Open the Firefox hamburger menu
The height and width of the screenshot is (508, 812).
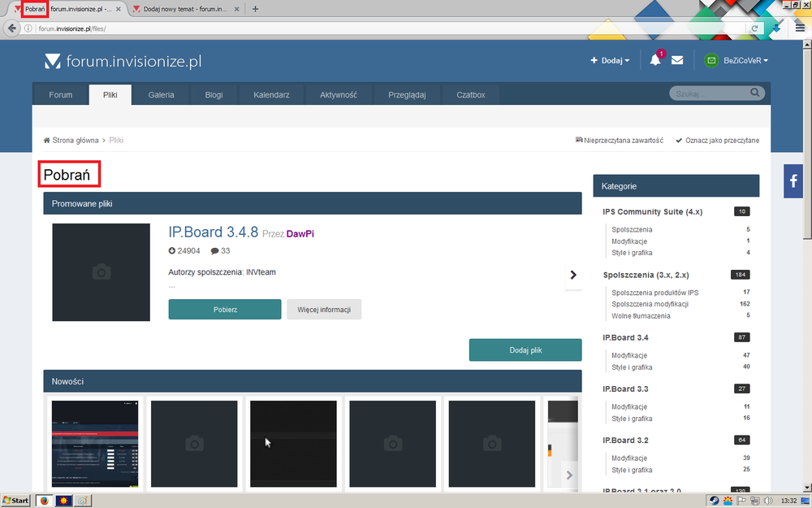pos(800,28)
